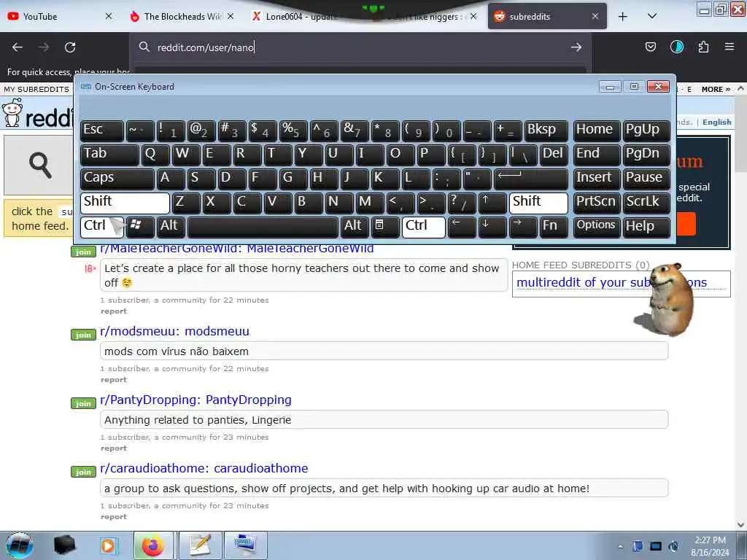Click the English language link
The width and height of the screenshot is (747, 560).
pos(716,122)
